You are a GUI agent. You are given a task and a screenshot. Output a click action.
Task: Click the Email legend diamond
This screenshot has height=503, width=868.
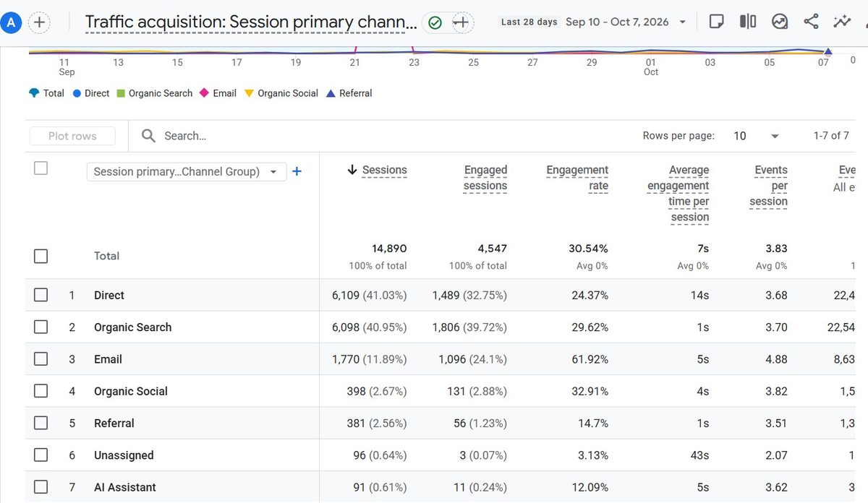point(205,93)
